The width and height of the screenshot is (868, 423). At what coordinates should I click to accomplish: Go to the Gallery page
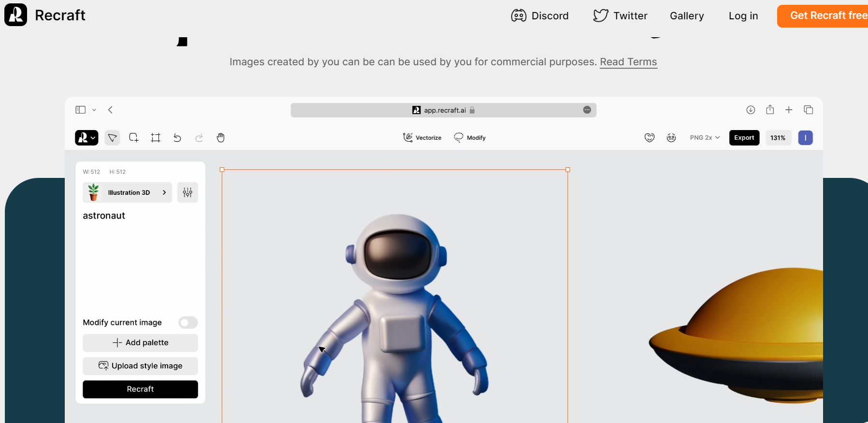tap(687, 16)
